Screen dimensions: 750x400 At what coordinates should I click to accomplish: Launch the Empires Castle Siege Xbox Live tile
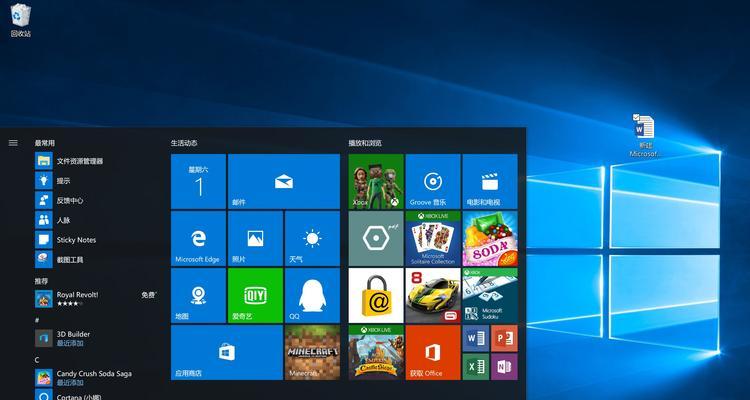(x=376, y=353)
